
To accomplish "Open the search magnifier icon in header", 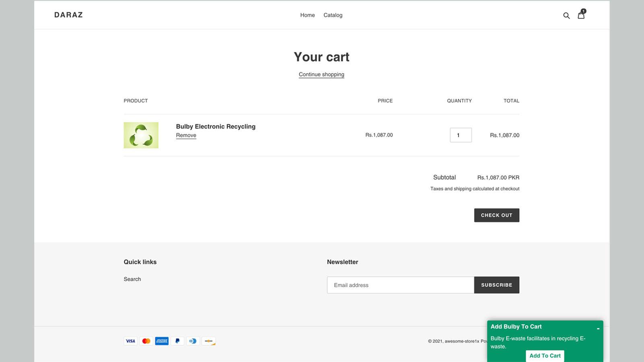I will pyautogui.click(x=566, y=16).
